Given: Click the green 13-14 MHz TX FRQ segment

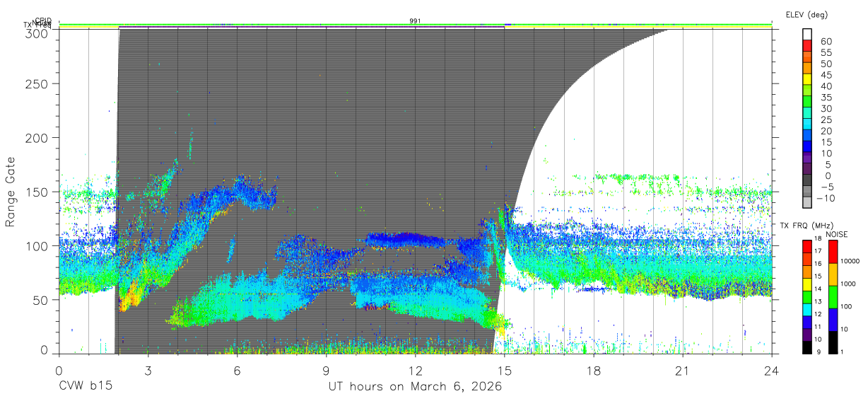Looking at the screenshot, I should [x=807, y=296].
